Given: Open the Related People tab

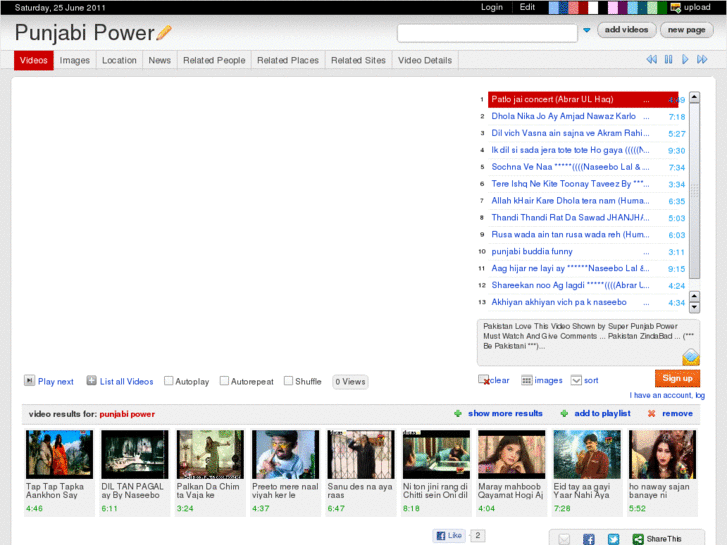Looking at the screenshot, I should 214,60.
